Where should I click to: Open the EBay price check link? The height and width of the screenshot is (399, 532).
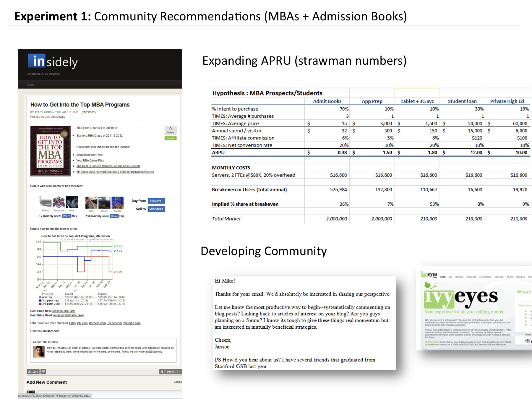72,323
